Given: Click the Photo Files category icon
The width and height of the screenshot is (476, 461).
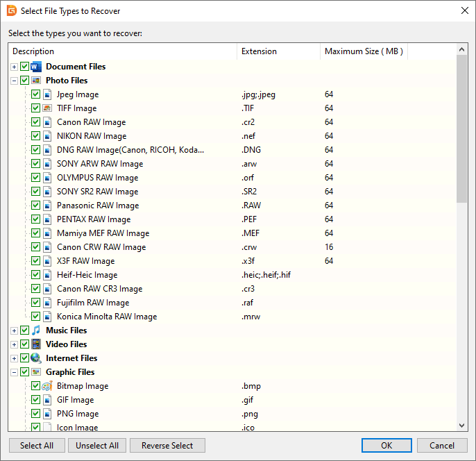Looking at the screenshot, I should coord(36,81).
